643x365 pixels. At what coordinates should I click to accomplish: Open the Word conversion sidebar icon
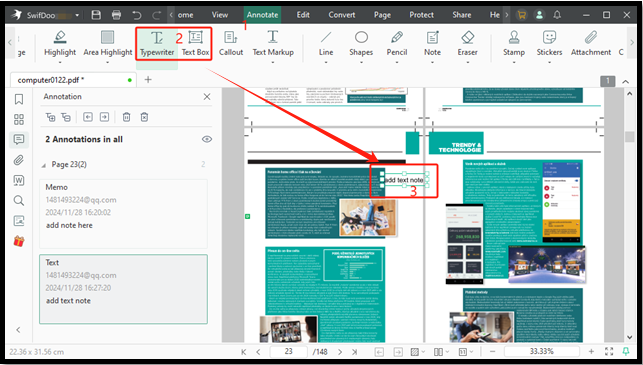(19, 180)
